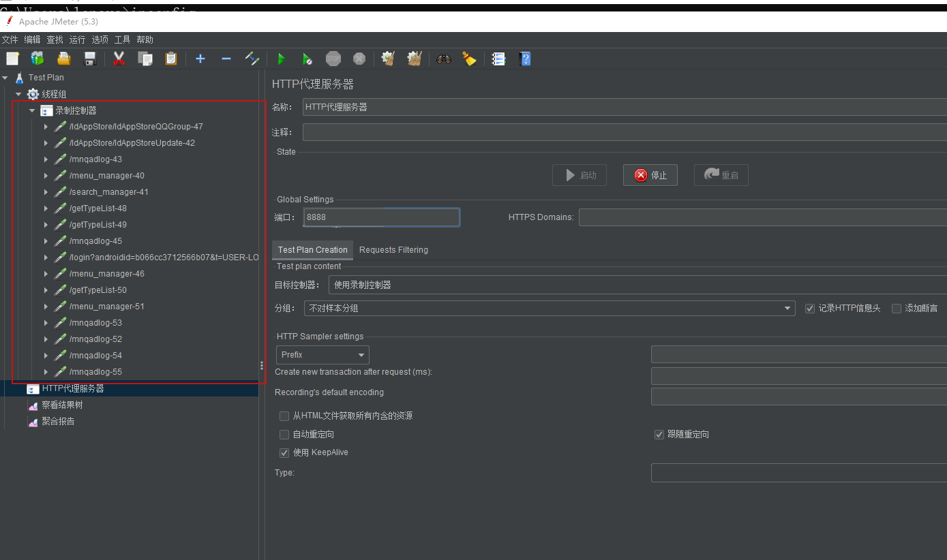947x560 pixels.
Task: Click the blue minus Remove icon
Action: (226, 59)
